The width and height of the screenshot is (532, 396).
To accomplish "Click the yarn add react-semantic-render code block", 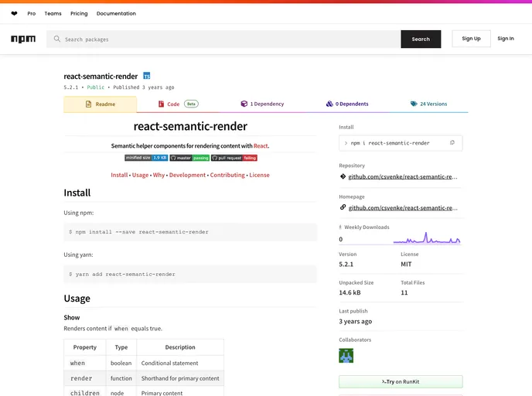I will pyautogui.click(x=190, y=274).
